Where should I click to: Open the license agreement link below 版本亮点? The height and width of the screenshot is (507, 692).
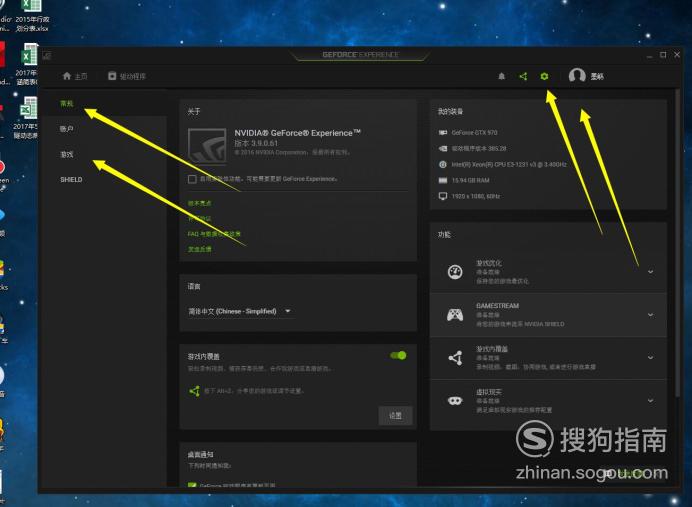pyautogui.click(x=199, y=218)
